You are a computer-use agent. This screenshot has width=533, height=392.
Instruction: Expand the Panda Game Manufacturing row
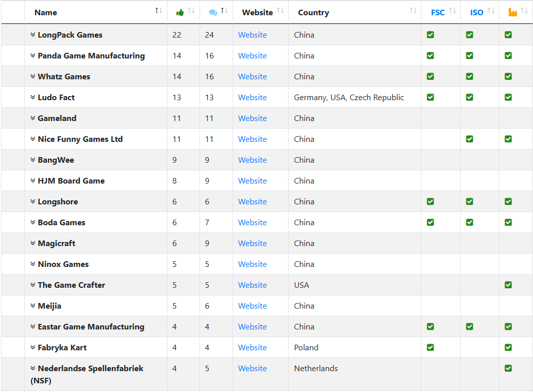(x=33, y=56)
